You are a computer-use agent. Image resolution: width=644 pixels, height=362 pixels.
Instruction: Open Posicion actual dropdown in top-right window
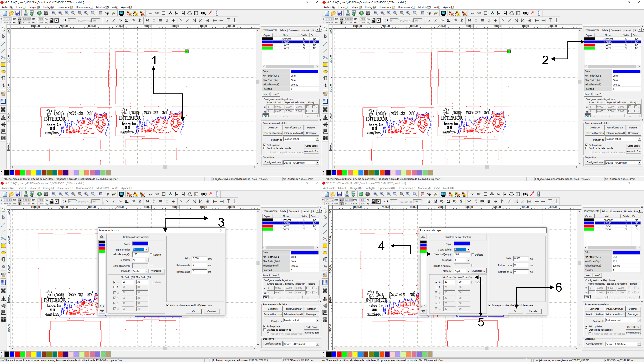pos(639,139)
